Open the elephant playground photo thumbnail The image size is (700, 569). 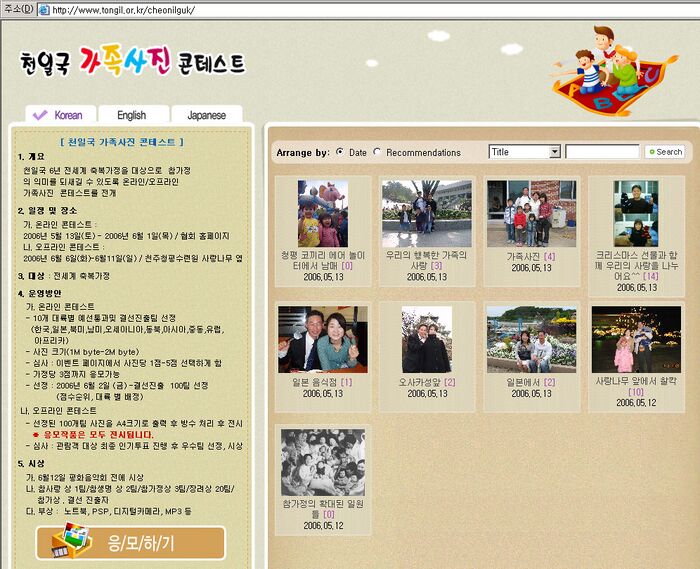click(323, 213)
